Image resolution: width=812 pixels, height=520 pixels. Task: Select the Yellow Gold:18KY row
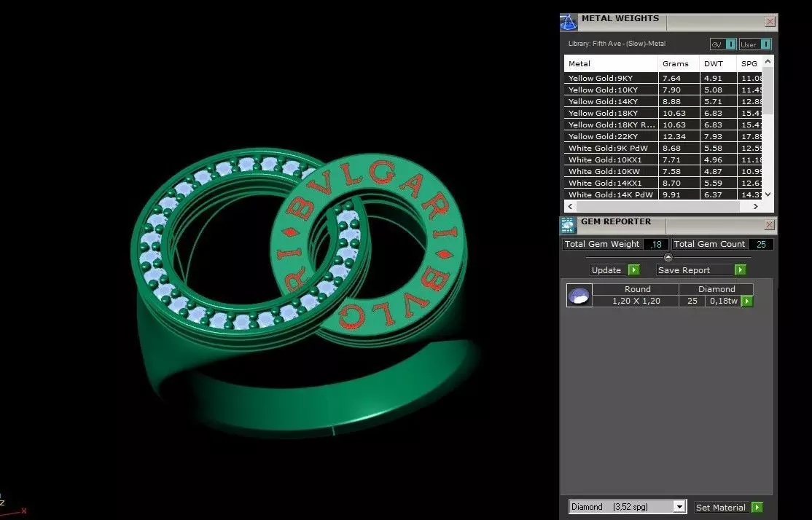pos(664,113)
